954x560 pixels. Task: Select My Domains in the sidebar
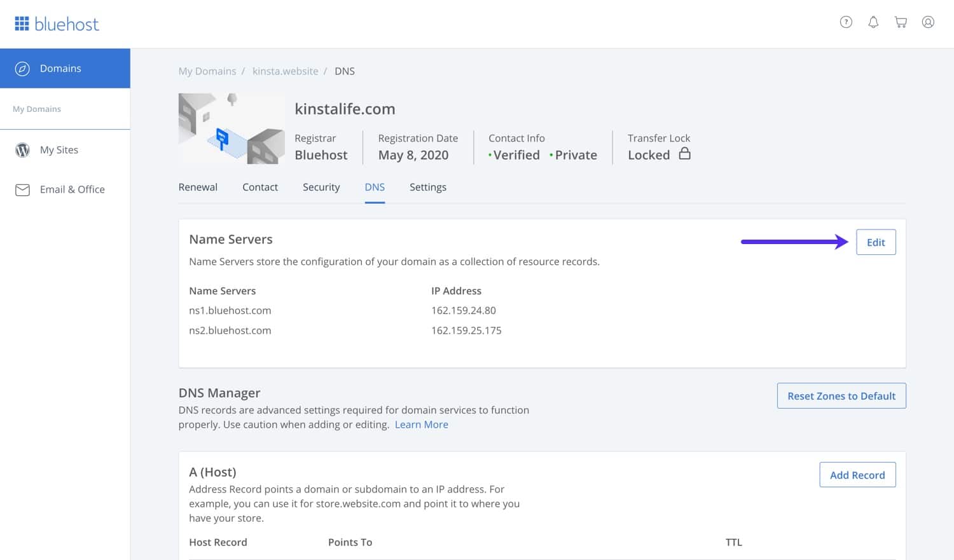point(37,109)
